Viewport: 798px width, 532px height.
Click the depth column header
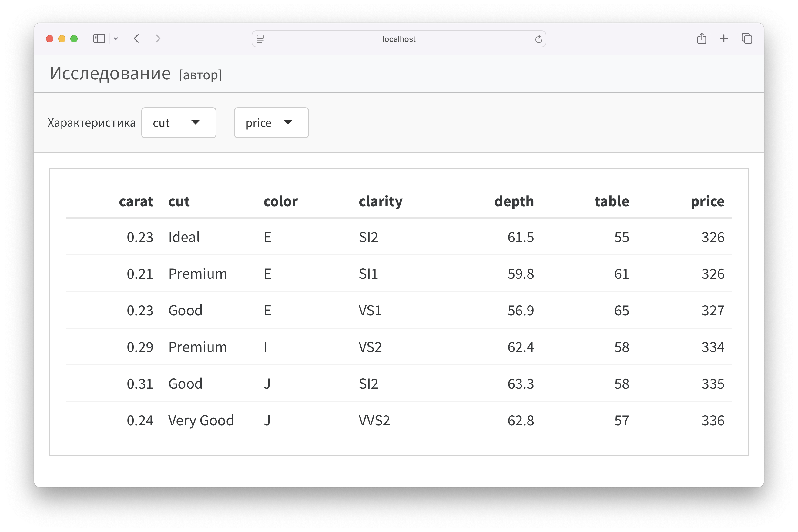click(514, 201)
